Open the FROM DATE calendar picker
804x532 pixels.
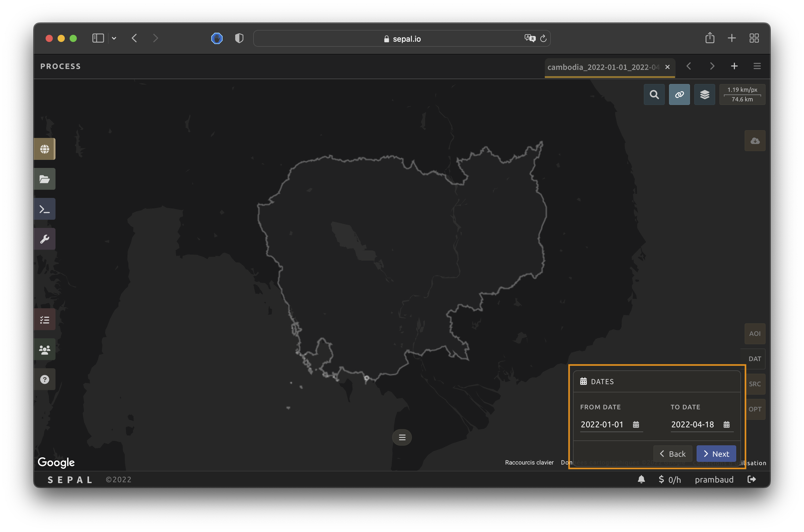636,424
